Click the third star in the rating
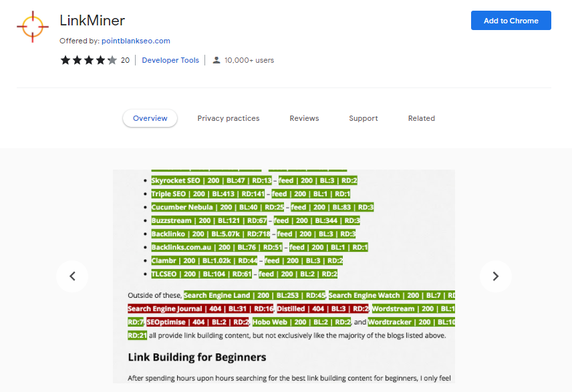572x392 pixels. point(88,60)
